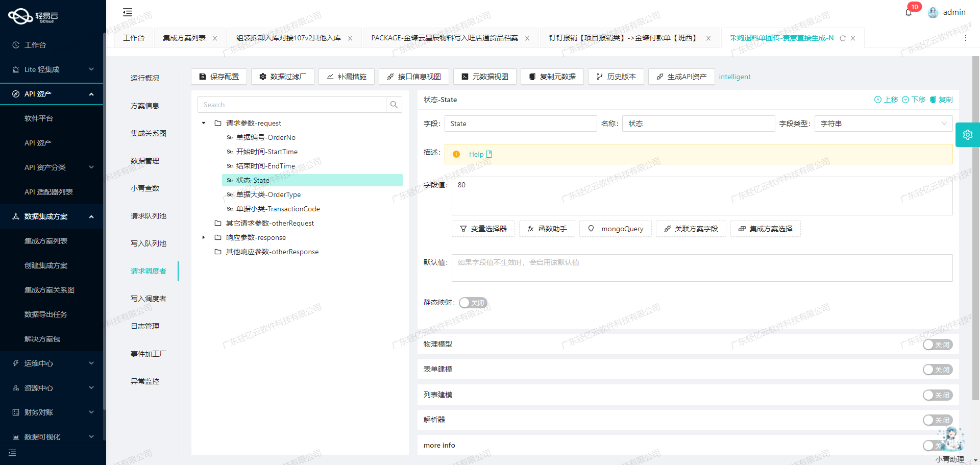
Task: Toggle the 表单建模 switch
Action: point(938,370)
